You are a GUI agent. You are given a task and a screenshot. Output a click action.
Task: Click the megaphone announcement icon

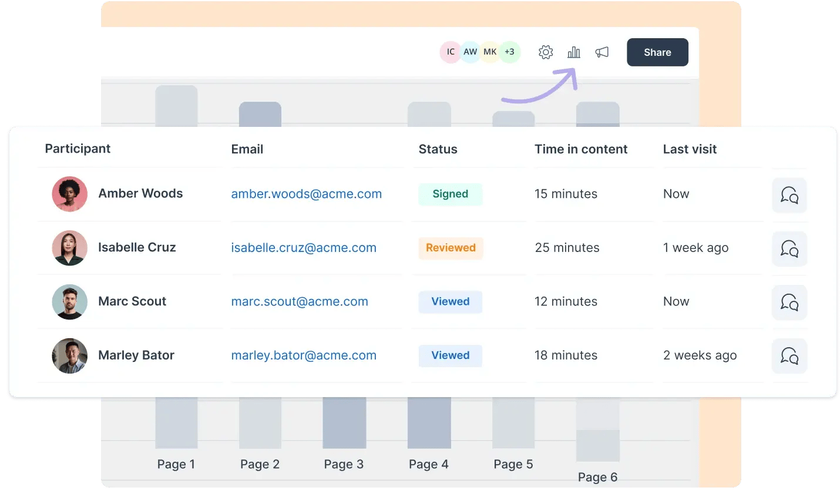[x=602, y=52]
